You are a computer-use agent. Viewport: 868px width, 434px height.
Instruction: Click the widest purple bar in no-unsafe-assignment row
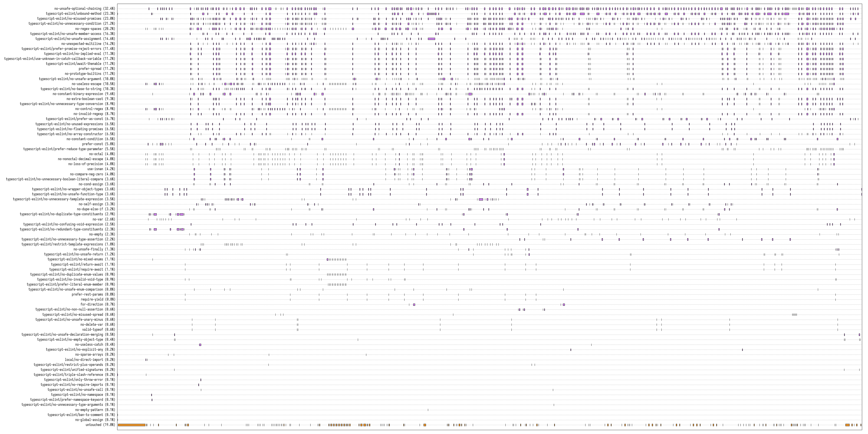431,39
